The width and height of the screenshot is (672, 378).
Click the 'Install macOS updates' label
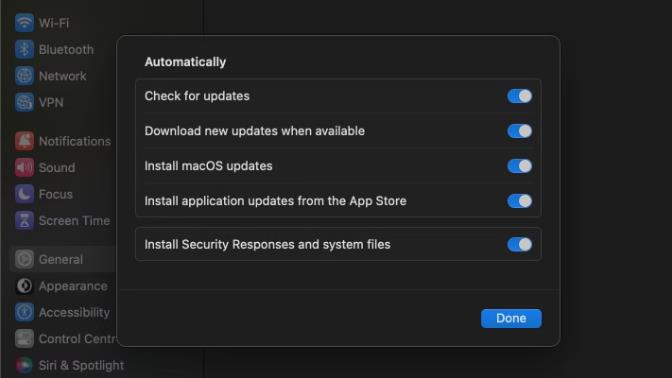point(208,166)
